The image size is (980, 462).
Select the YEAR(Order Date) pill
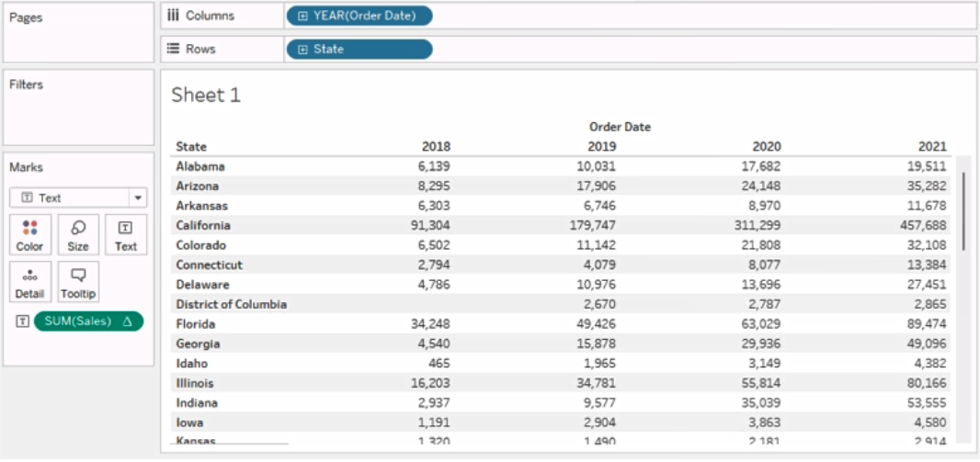(359, 17)
